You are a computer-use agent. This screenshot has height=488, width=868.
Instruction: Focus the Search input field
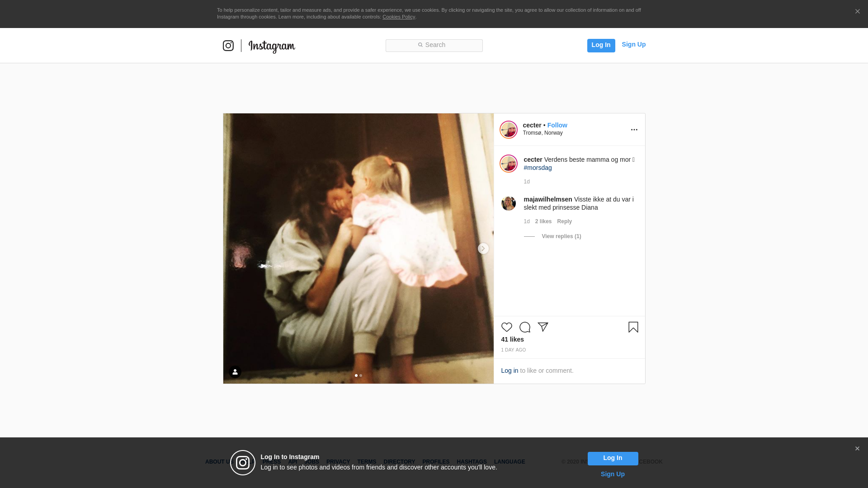(434, 46)
